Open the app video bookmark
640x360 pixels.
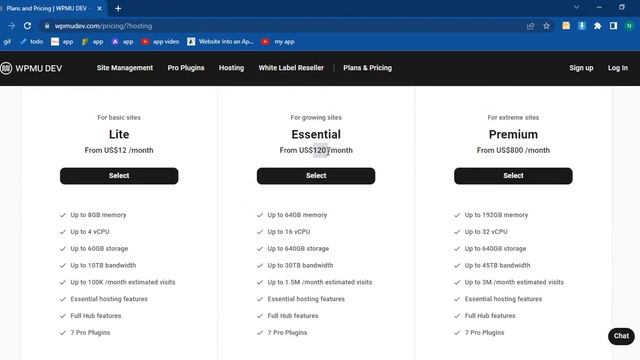pos(160,42)
